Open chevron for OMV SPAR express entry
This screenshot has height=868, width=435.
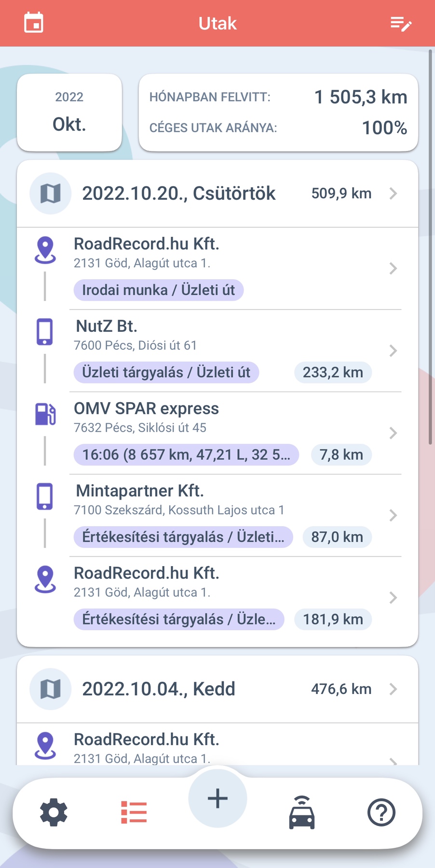pos(394,433)
